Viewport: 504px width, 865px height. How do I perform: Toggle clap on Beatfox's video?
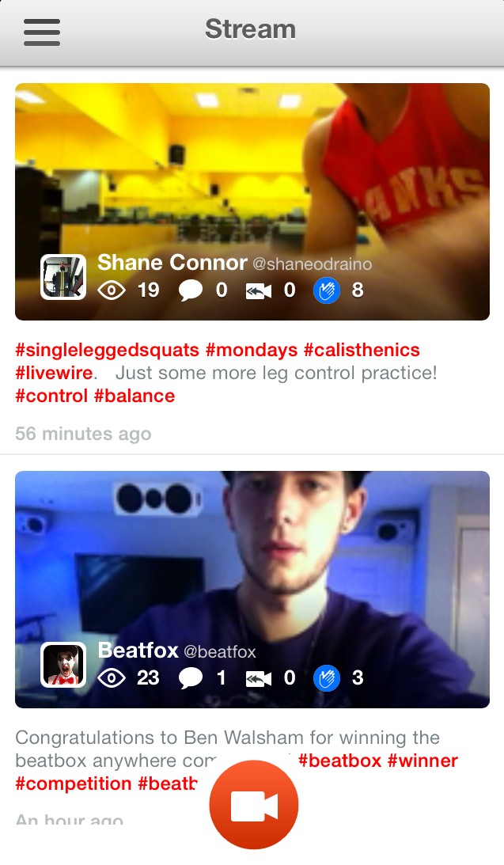327,678
